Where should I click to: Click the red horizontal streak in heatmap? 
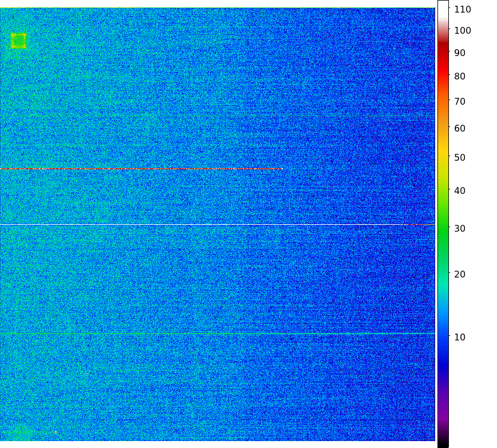pos(140,169)
